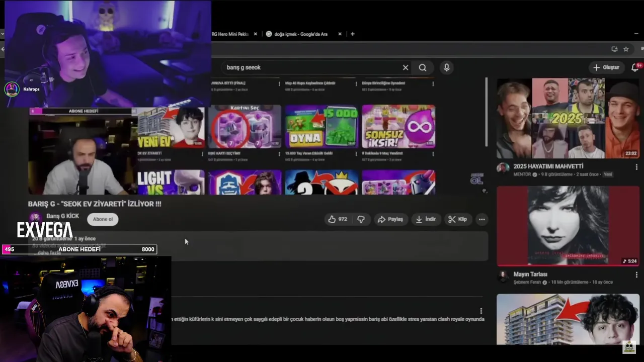The height and width of the screenshot is (362, 644).
Task: Open the OYNA 15 000 video thumbnail
Action: coord(321,126)
